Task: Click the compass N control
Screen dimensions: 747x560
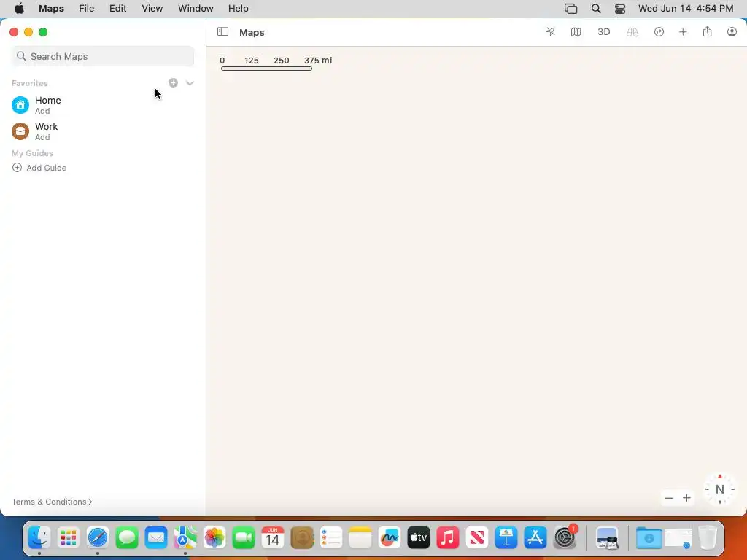Action: click(720, 489)
